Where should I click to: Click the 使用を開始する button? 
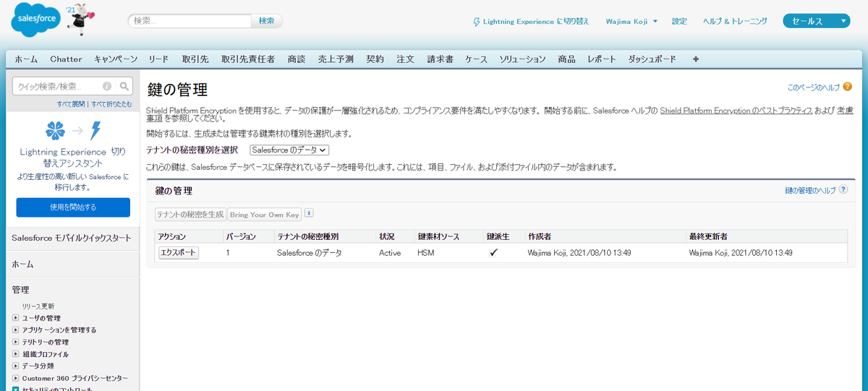coord(73,207)
